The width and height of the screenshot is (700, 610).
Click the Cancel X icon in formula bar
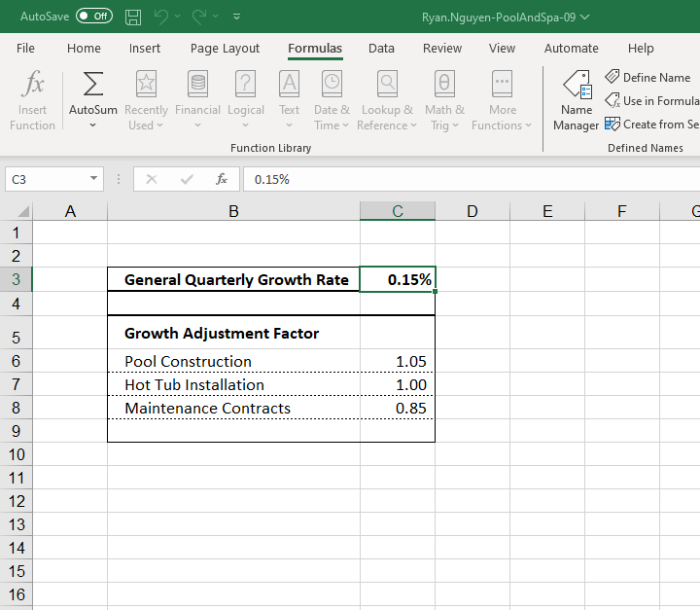pos(152,179)
